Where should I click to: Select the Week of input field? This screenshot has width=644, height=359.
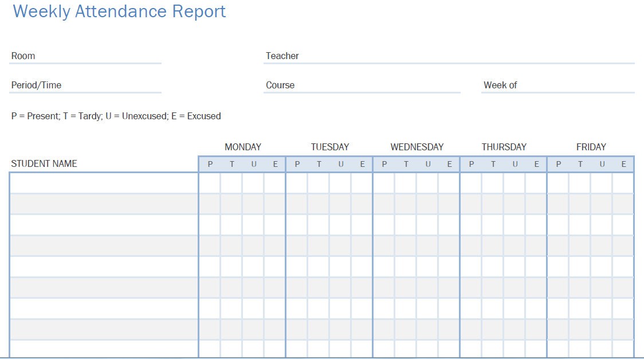tap(557, 85)
